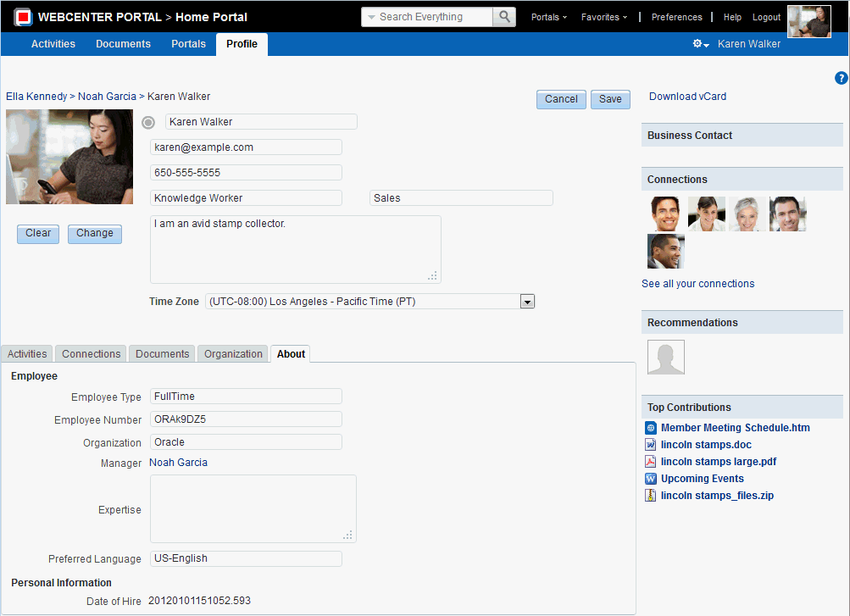Screen dimensions: 850x616
Task: Open fifth connection's photo in second row
Action: [666, 252]
